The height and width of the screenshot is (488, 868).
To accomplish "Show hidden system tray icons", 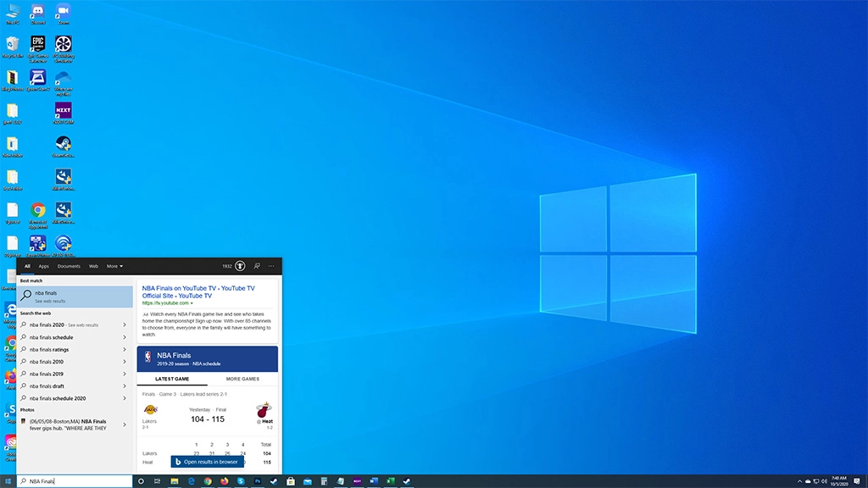I will pos(799,481).
